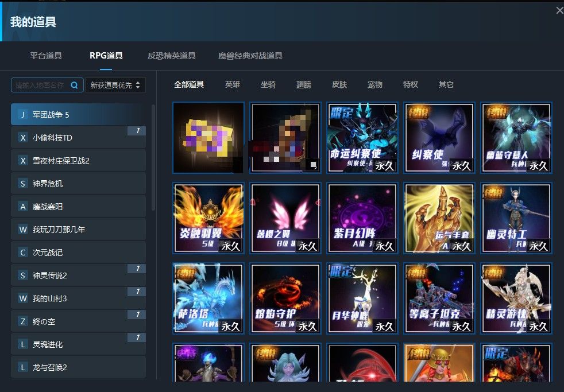Open the 魔兽经典对战道具 tab
This screenshot has width=564, height=392.
[250, 56]
